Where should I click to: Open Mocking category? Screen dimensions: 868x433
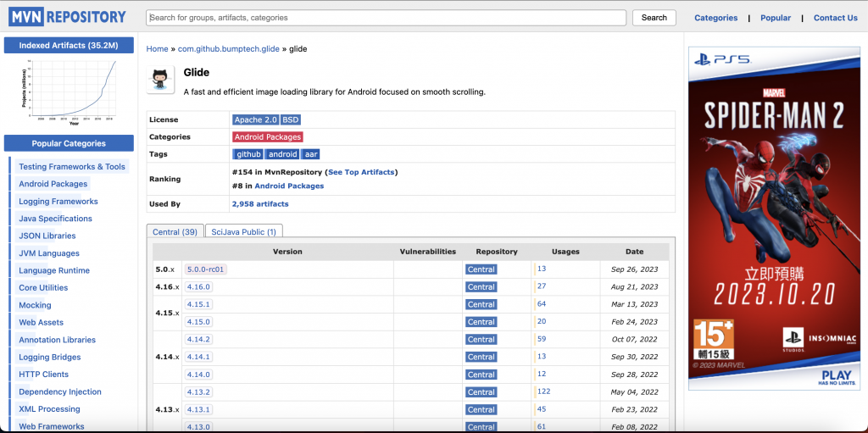point(35,305)
